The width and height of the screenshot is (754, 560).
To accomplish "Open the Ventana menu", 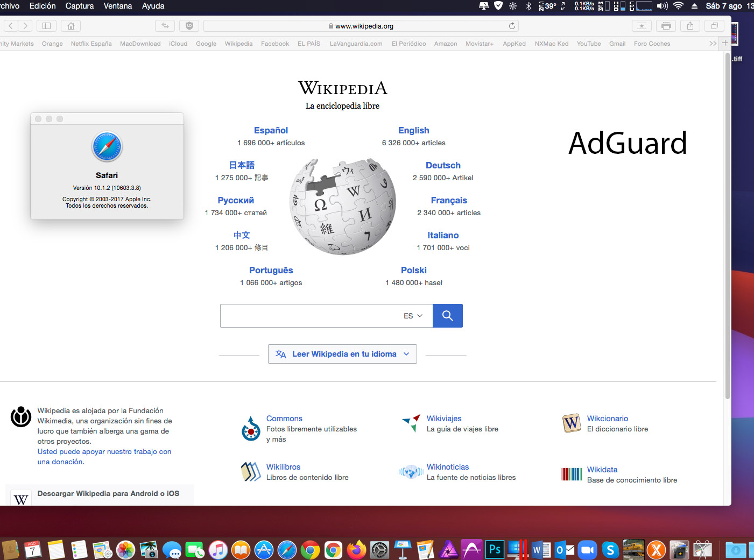I will [118, 6].
